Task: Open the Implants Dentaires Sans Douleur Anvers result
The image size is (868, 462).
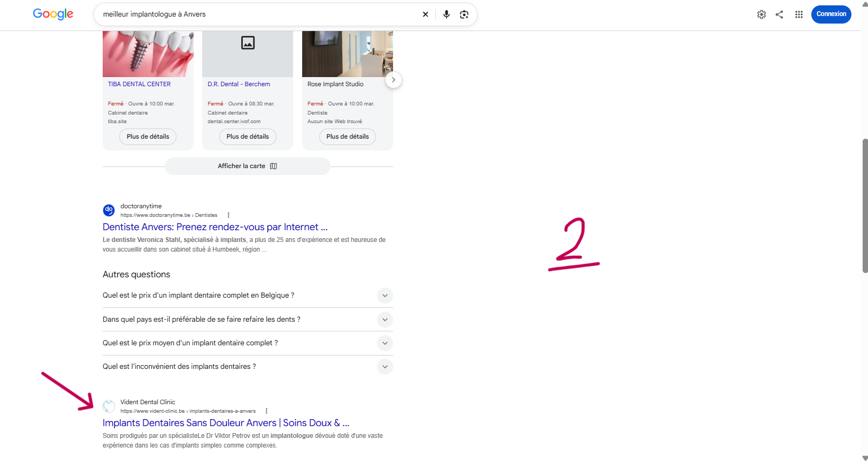Action: click(x=226, y=423)
